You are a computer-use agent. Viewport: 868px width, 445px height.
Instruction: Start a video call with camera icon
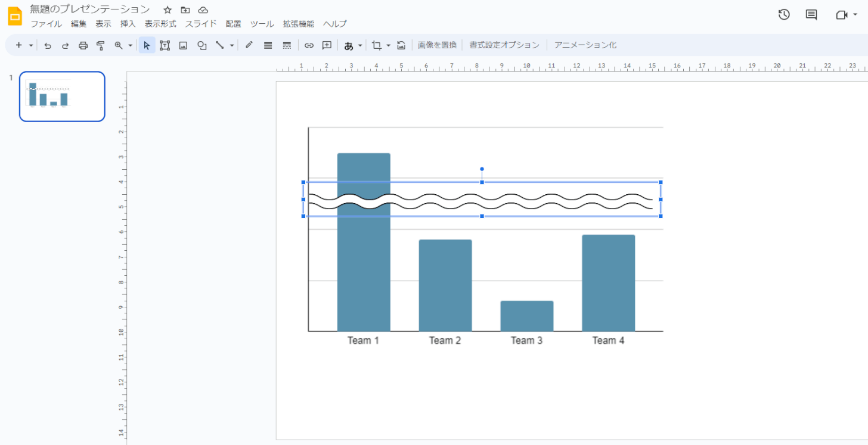(x=841, y=15)
